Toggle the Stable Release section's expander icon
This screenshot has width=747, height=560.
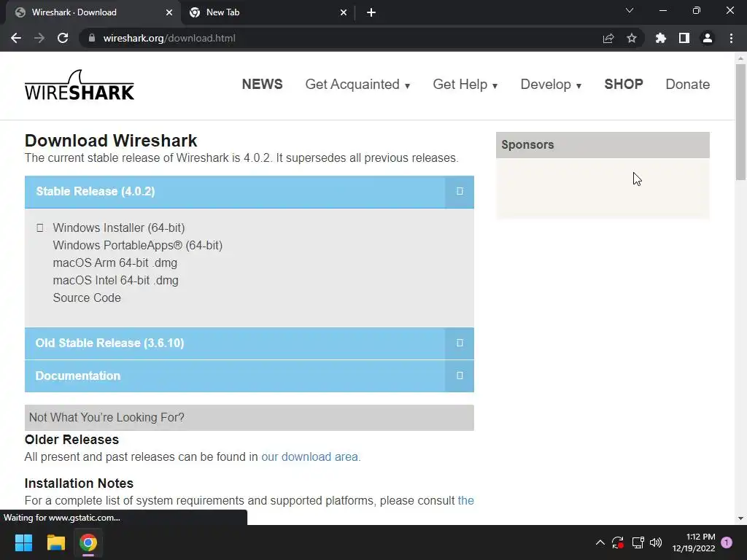460,192
